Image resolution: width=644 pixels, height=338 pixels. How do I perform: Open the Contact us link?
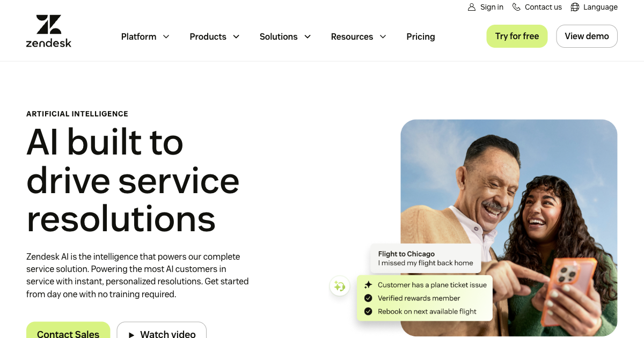coord(543,7)
